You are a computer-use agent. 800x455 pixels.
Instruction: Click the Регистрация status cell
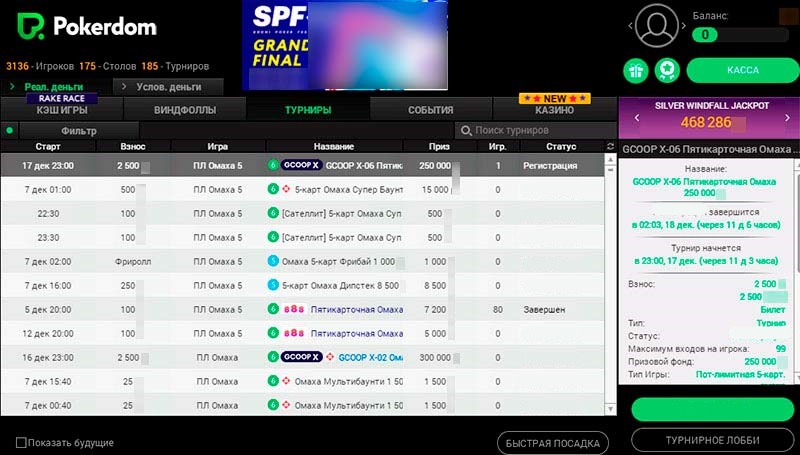click(x=550, y=165)
